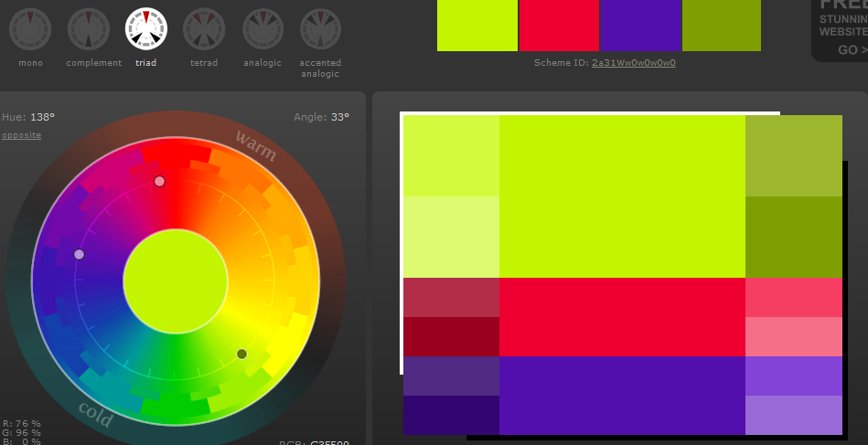Choose the complement scheme icon

click(88, 28)
